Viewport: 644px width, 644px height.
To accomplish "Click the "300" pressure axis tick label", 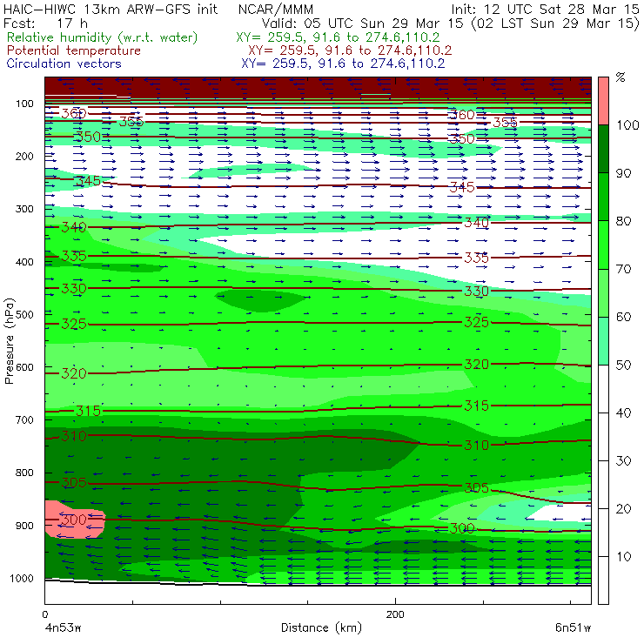I will click(24, 209).
